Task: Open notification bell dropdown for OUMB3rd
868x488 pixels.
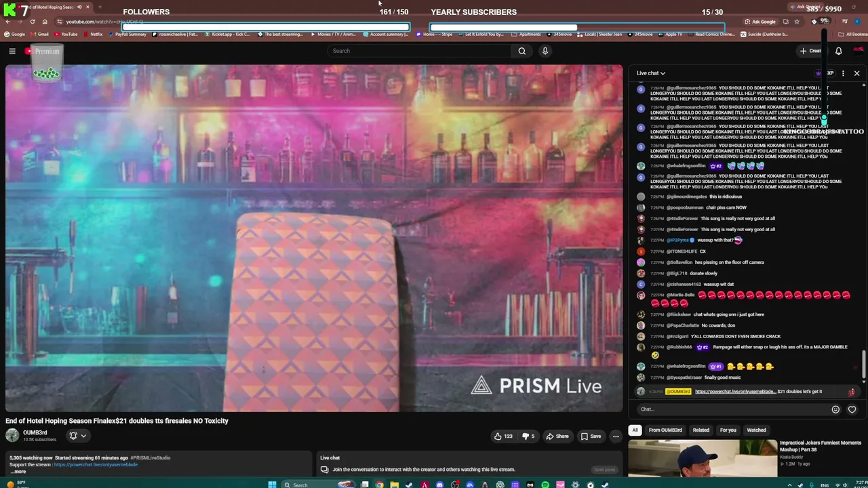Action: coord(77,436)
